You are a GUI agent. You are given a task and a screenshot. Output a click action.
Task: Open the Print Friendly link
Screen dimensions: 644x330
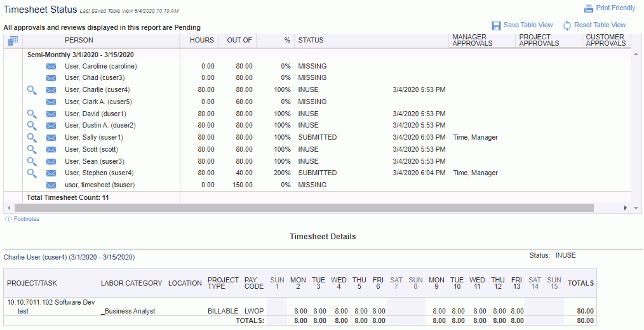tap(615, 8)
